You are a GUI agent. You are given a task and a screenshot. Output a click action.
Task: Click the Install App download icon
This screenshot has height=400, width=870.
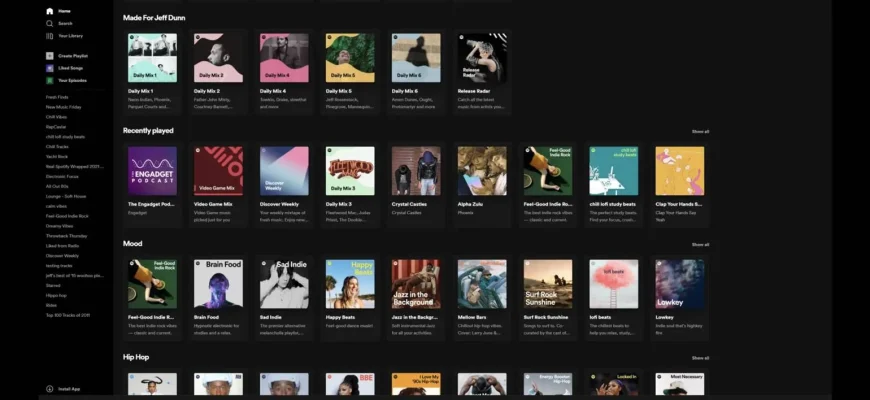coord(49,389)
